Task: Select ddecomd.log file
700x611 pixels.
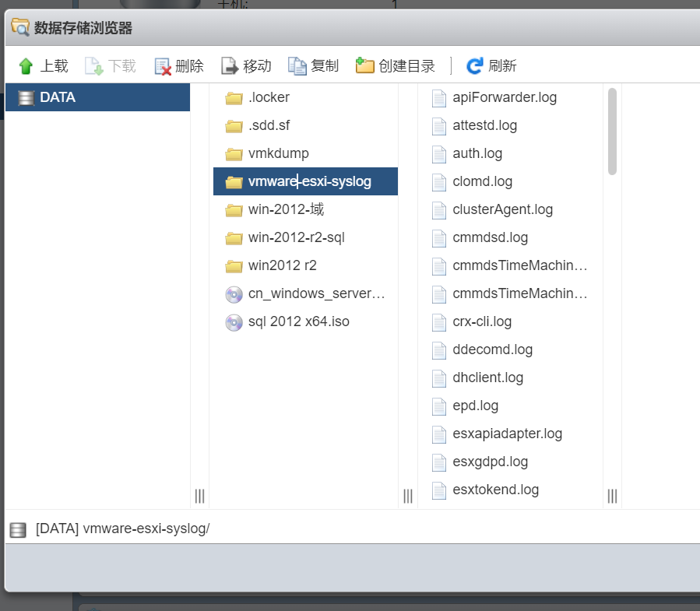Action: click(x=511, y=349)
